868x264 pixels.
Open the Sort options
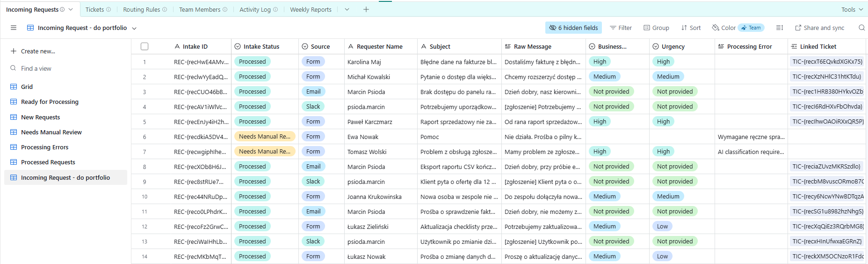click(691, 28)
